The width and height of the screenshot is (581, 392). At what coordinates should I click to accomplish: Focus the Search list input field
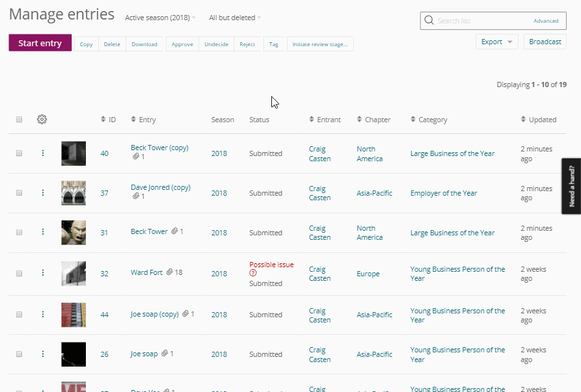(481, 21)
